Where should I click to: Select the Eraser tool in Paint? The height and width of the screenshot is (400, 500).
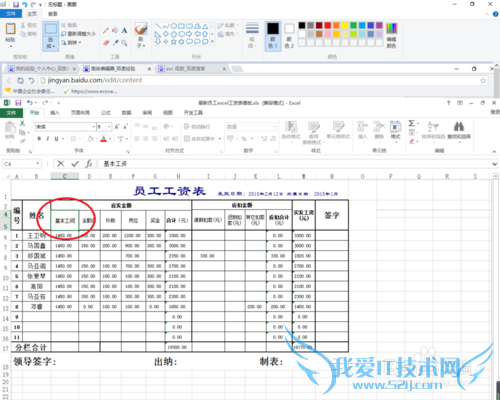coord(106,43)
